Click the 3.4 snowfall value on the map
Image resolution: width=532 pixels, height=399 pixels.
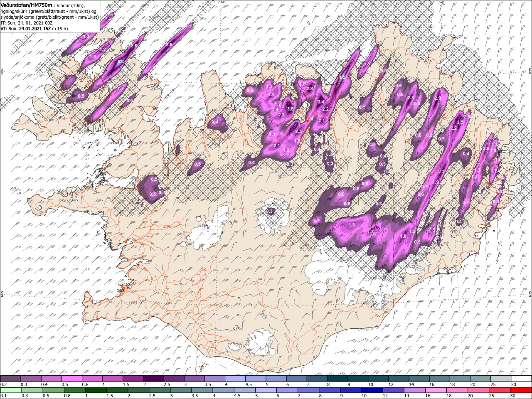321,102
